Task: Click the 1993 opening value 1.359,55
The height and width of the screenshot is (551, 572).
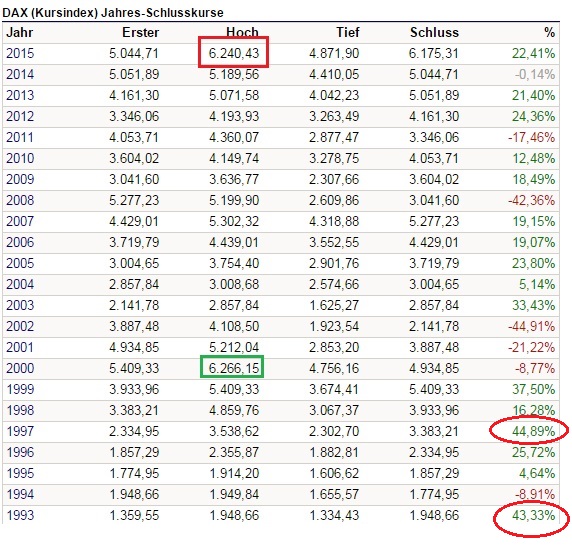Action: pyautogui.click(x=134, y=515)
